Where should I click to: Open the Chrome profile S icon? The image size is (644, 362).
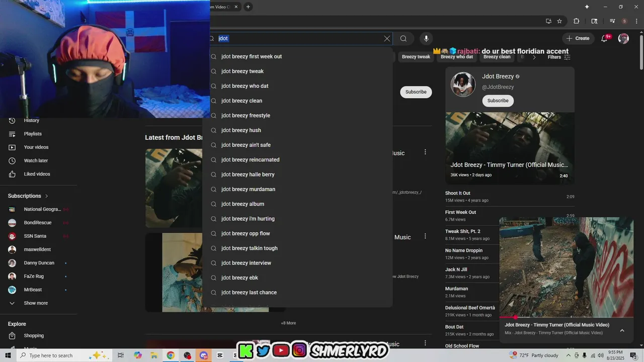point(624,21)
